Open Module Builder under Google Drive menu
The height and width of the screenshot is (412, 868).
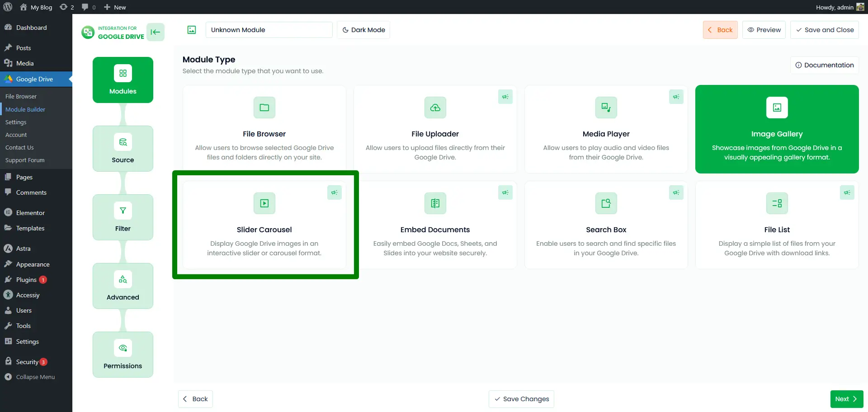click(x=25, y=109)
